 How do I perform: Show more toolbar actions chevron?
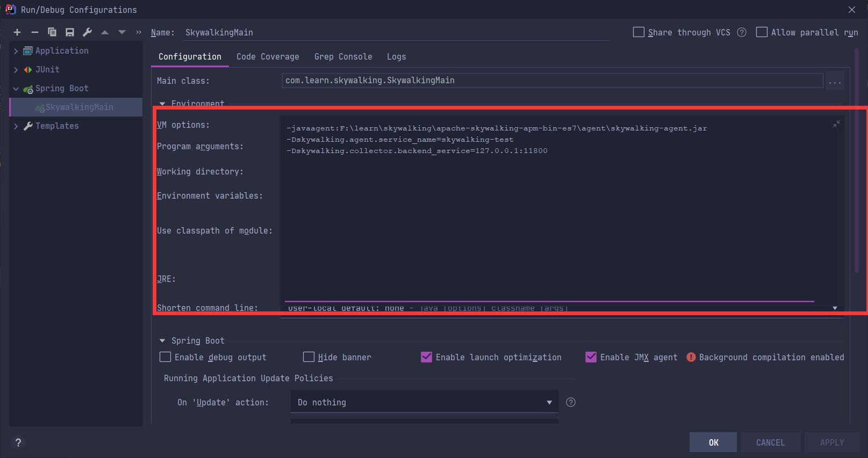coord(139,32)
